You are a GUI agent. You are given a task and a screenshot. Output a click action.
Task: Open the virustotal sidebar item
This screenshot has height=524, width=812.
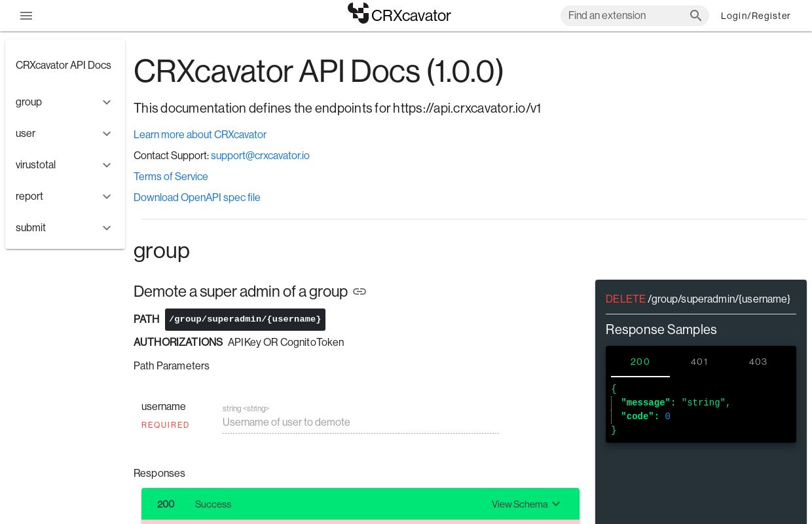(x=65, y=165)
